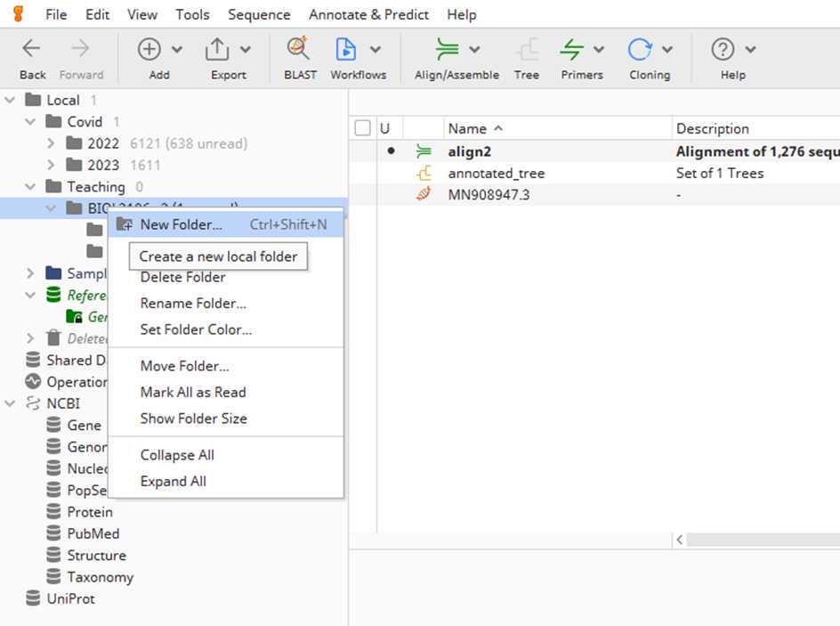
Task: Open the Workflows dropdown arrow
Action: [x=376, y=50]
